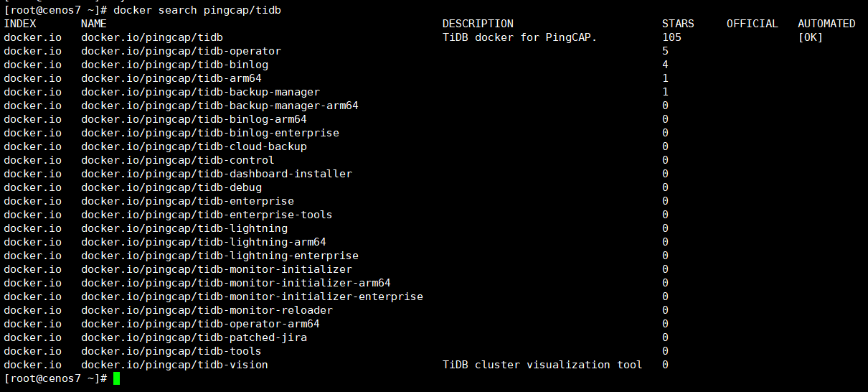Viewport: 868px width, 392px height.
Task: Click the OFFICIAL column header
Action: pos(752,24)
